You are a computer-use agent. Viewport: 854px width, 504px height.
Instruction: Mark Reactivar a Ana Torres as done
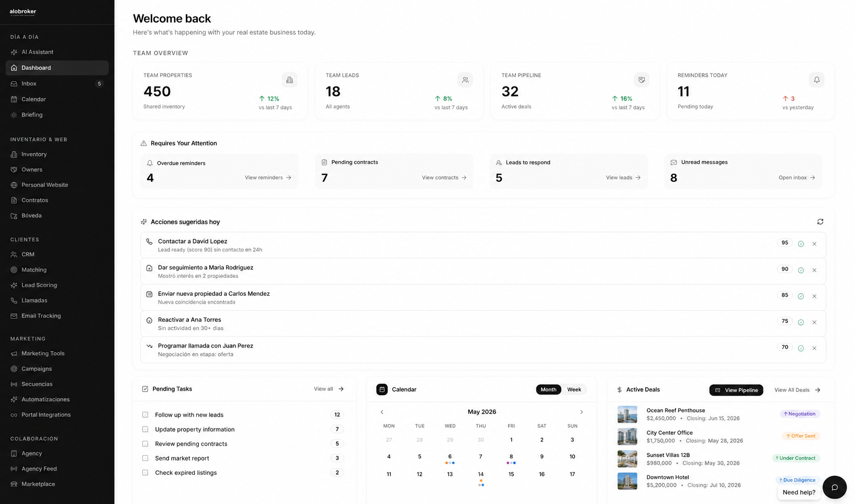point(801,322)
